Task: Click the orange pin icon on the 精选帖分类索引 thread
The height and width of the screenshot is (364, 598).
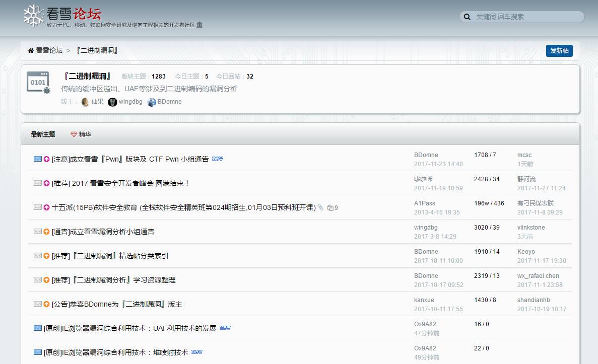Action: (x=46, y=256)
